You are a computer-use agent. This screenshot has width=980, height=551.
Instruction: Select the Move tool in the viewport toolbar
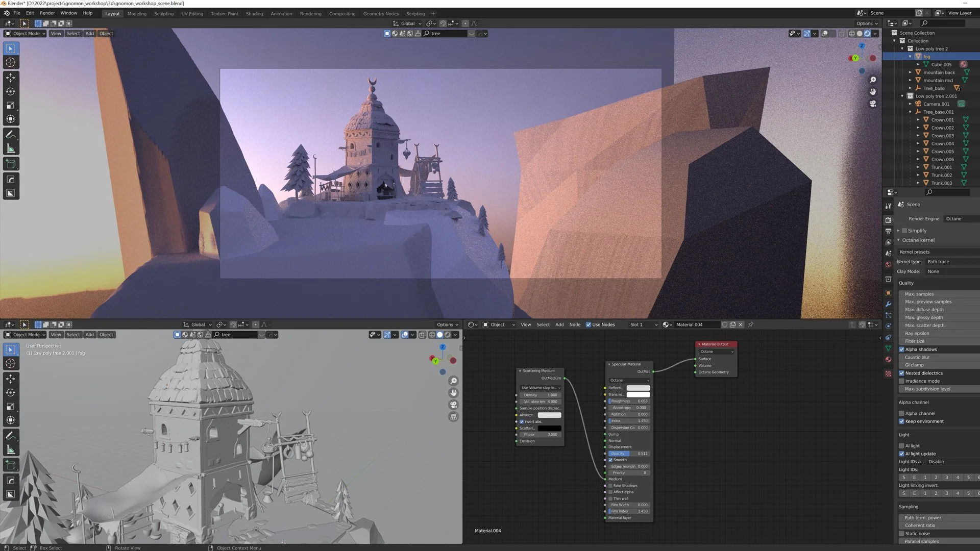10,78
